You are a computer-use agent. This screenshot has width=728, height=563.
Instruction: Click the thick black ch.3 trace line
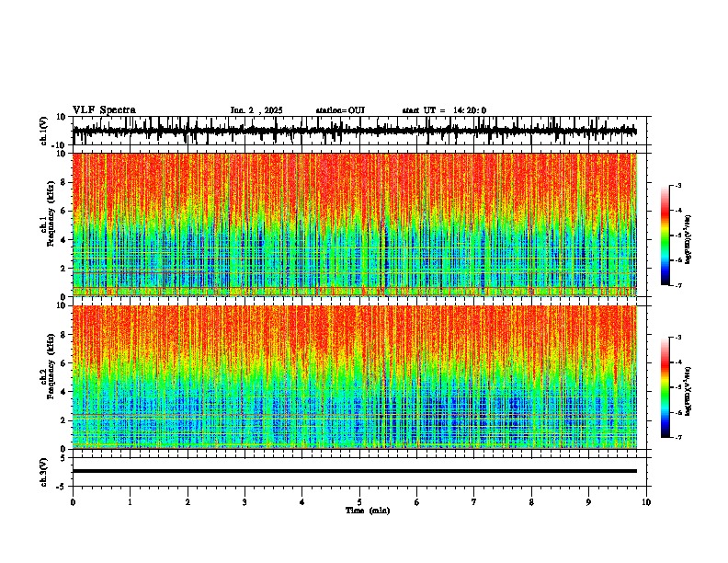(x=354, y=471)
